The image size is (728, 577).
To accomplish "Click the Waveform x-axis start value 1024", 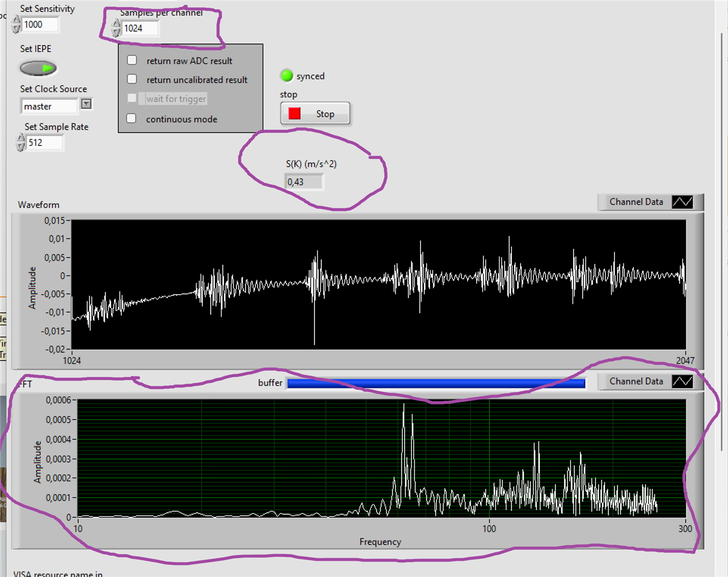I will [x=72, y=361].
